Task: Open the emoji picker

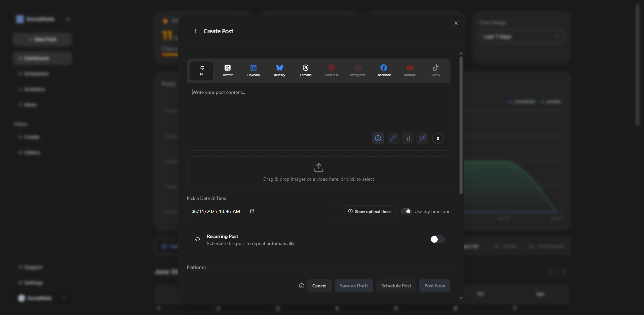Action: (378, 138)
